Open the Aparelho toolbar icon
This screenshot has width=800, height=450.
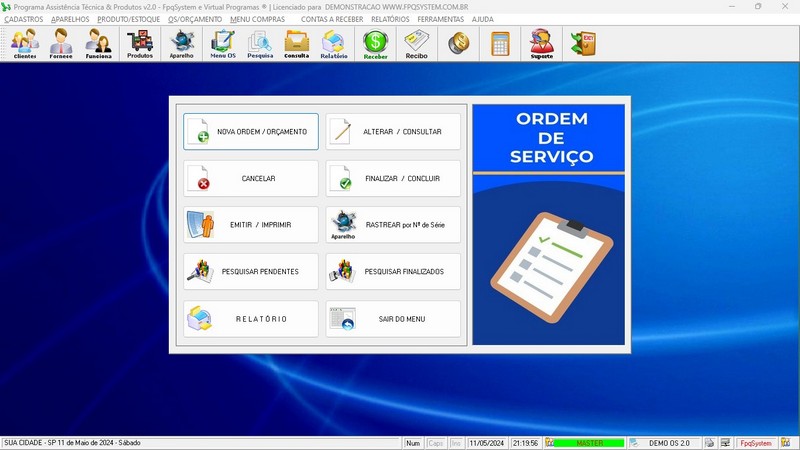pyautogui.click(x=182, y=44)
